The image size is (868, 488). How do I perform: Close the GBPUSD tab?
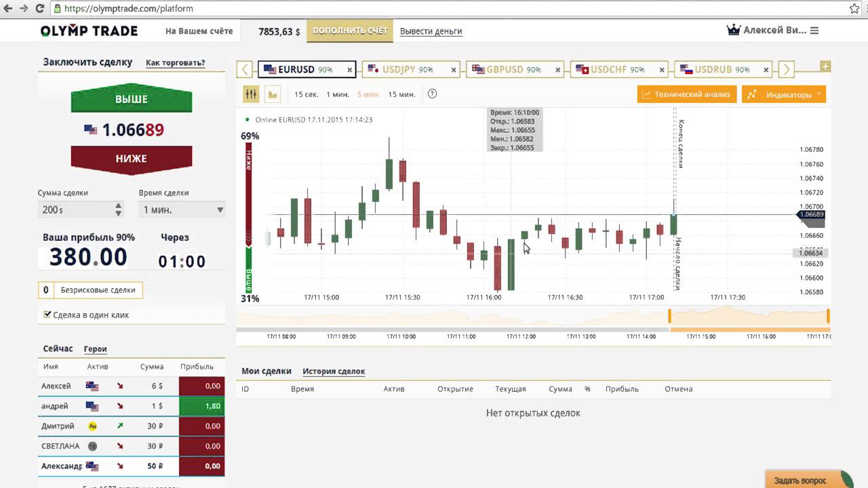559,70
